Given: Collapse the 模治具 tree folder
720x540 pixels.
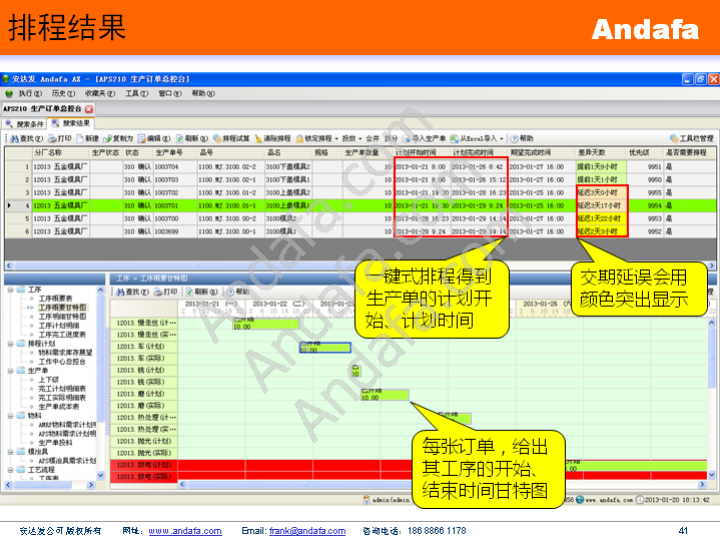Looking at the screenshot, I should coord(10,452).
